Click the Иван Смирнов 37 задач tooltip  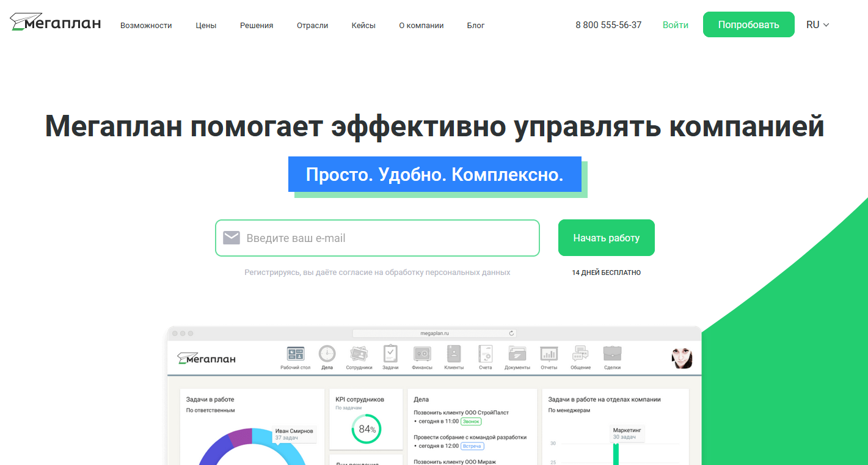[294, 434]
